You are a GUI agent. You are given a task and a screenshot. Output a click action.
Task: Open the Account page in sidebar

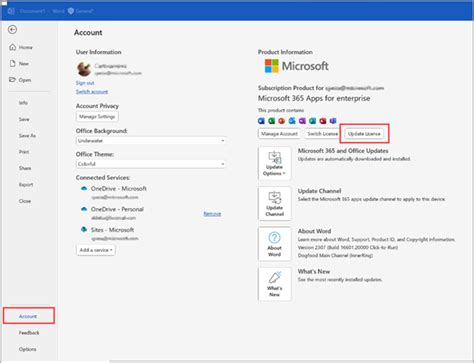[29, 316]
